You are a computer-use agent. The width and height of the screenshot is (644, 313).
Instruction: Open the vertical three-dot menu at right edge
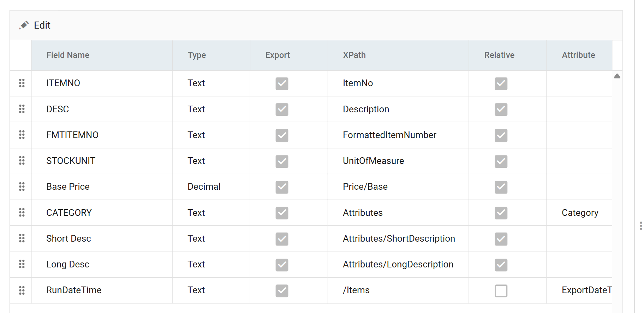pos(641,226)
